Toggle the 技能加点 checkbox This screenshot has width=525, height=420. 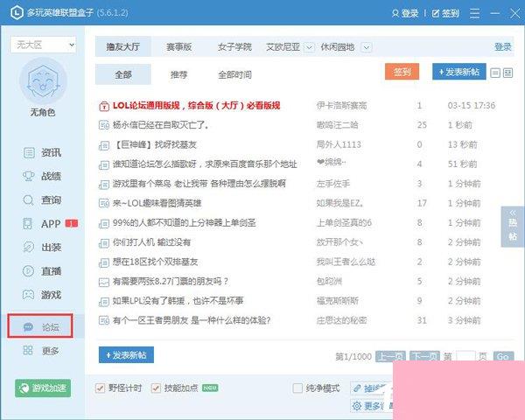[156, 388]
